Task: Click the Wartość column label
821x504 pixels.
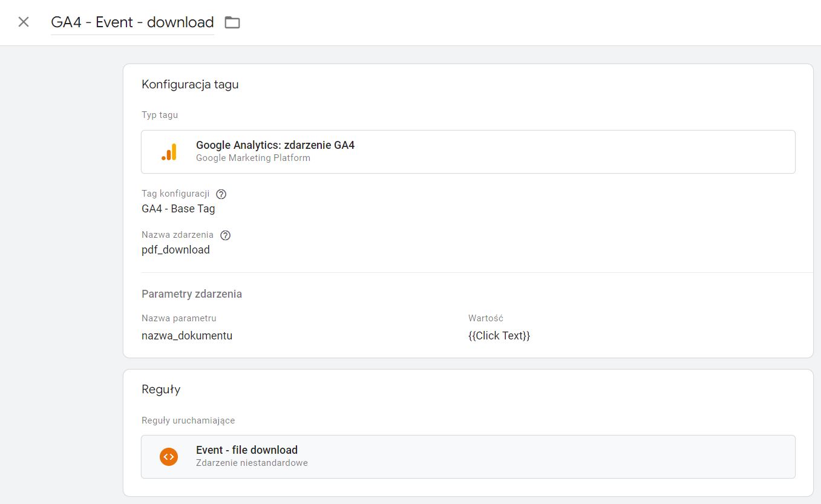Action: (x=486, y=318)
